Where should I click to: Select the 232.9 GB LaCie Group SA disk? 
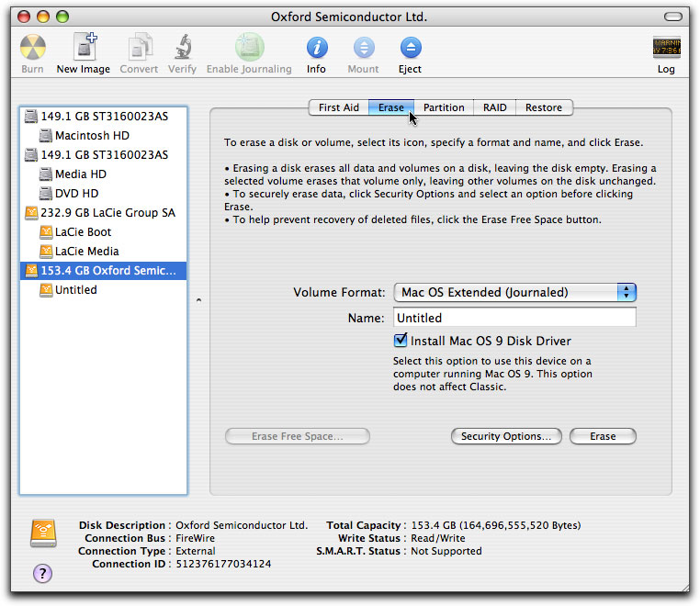coord(104,213)
